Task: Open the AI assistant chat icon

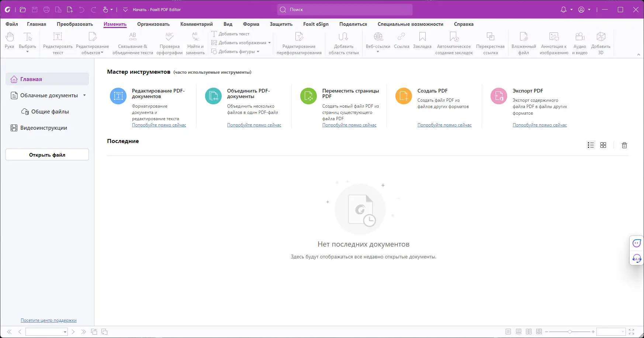Action: tap(637, 243)
